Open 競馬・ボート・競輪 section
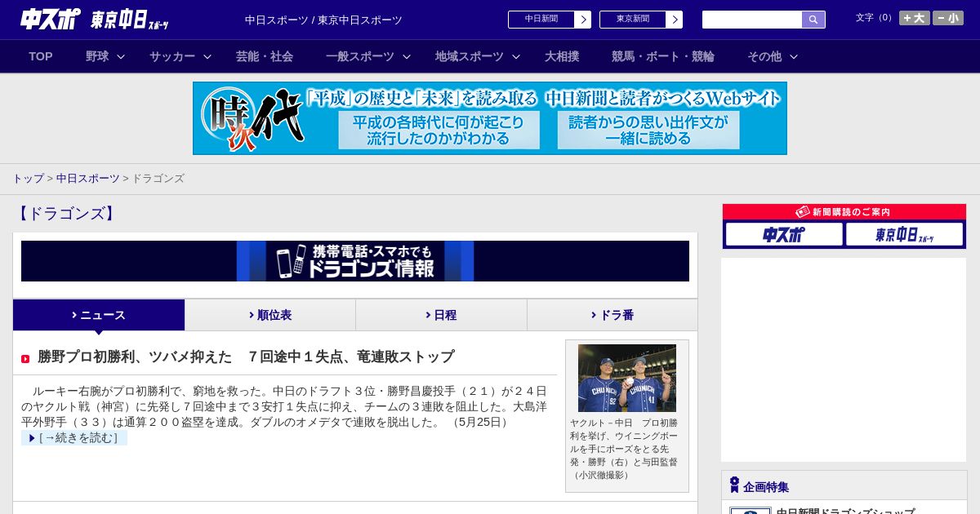This screenshot has height=514, width=980. tap(663, 56)
